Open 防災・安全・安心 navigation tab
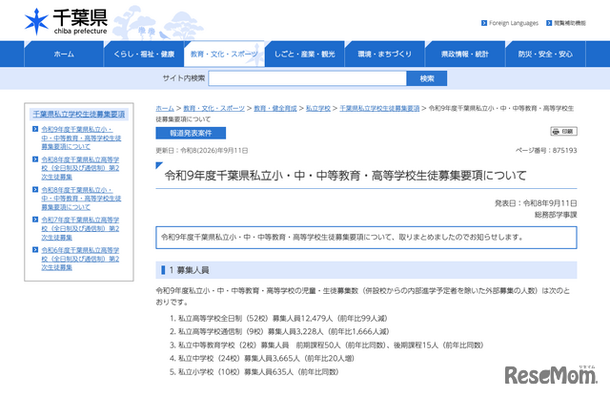Screen dimensions: 610x400 coord(545,54)
